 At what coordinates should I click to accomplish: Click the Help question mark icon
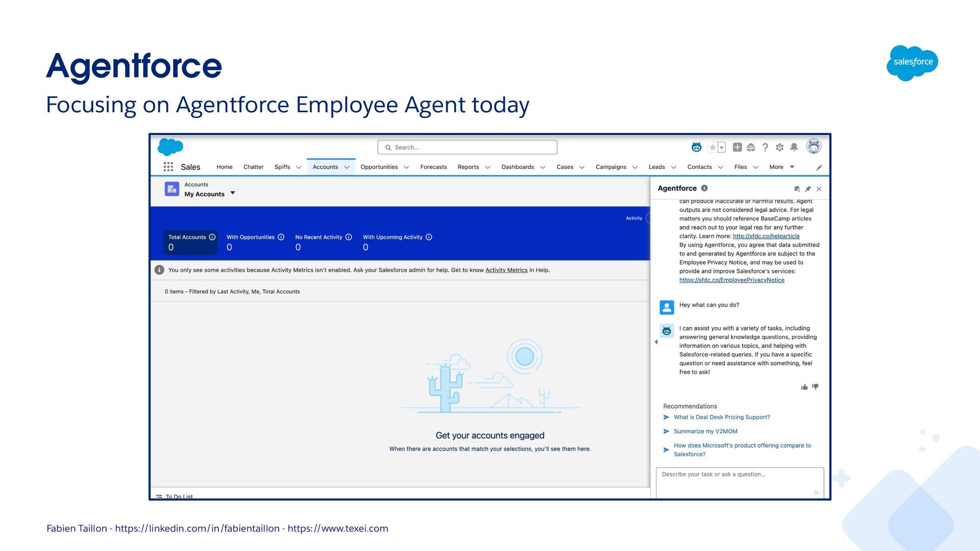765,147
